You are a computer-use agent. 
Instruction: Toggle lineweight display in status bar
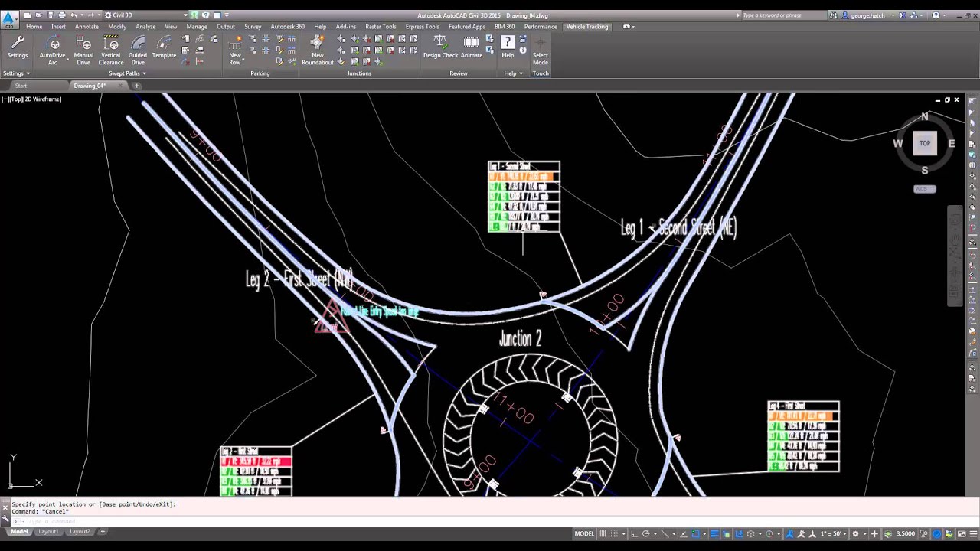pyautogui.click(x=714, y=534)
